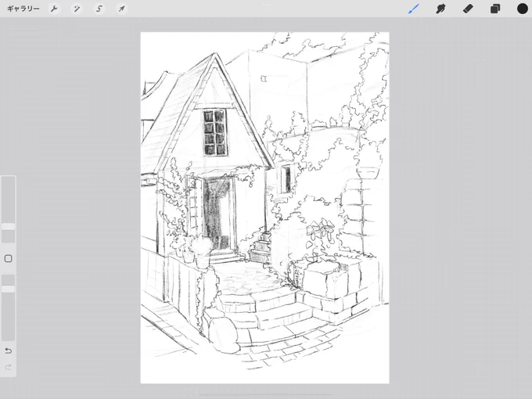
Task: Tap the house sketch on canvas
Action: [x=264, y=207]
